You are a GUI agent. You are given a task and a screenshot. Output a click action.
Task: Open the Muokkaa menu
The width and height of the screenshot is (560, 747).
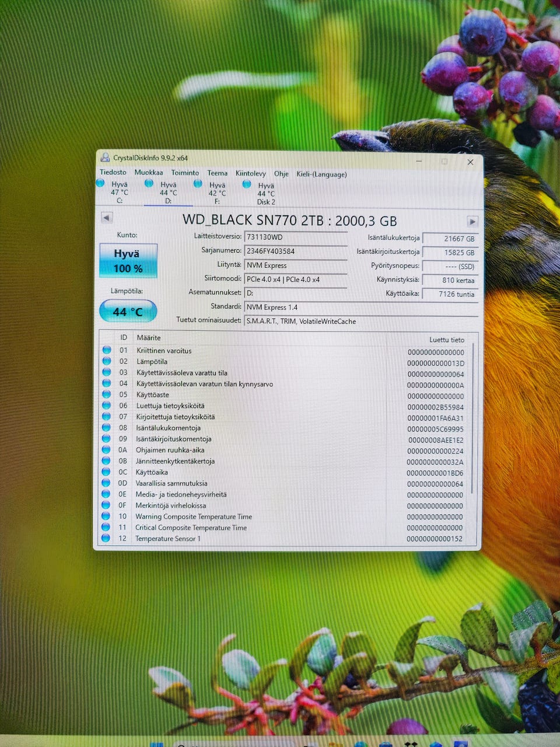point(149,172)
